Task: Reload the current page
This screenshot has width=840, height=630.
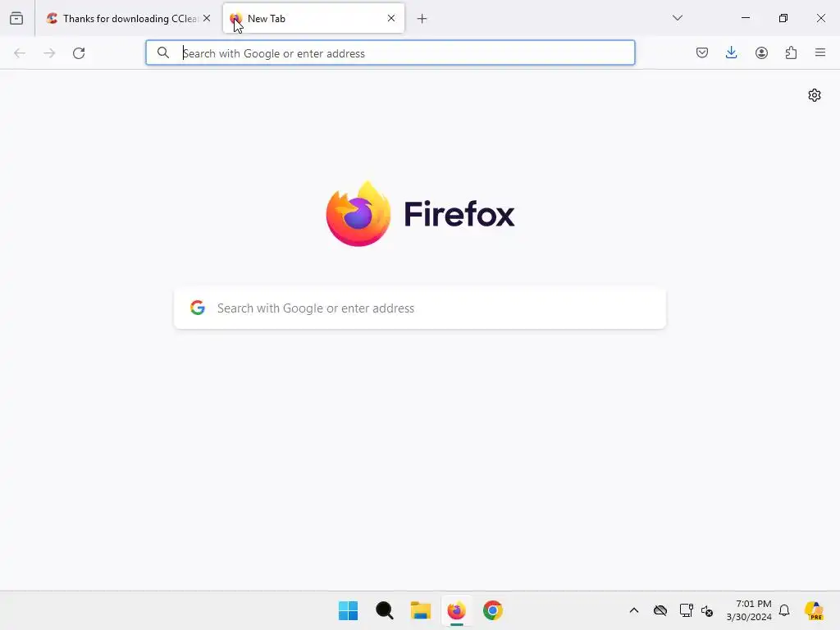Action: [x=80, y=53]
